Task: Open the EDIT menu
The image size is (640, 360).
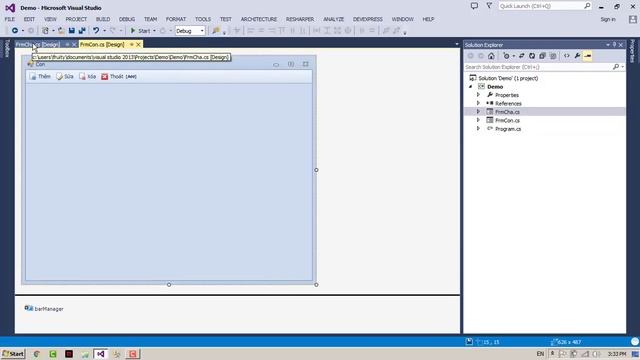Action: (29, 19)
